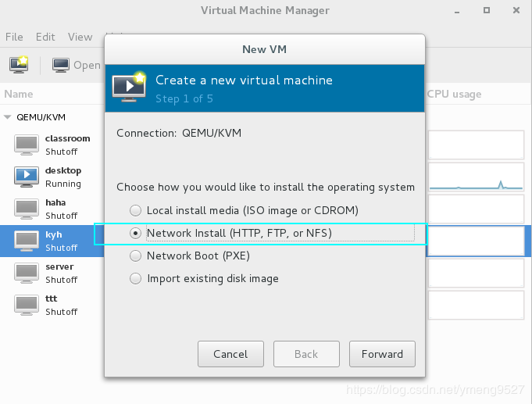Click the desktop running VM icon

(x=27, y=177)
